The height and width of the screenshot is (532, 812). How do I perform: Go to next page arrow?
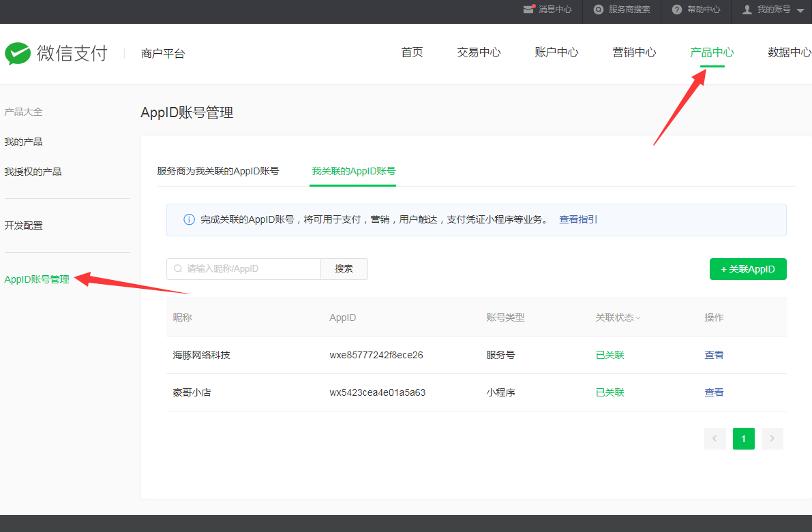772,439
